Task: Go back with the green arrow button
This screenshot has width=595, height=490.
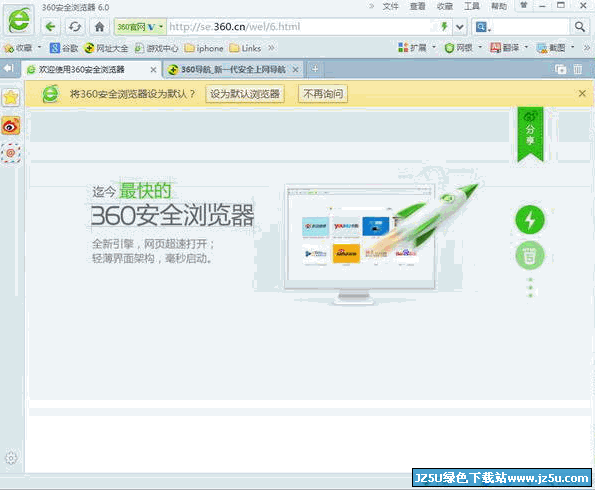Action: coord(50,27)
